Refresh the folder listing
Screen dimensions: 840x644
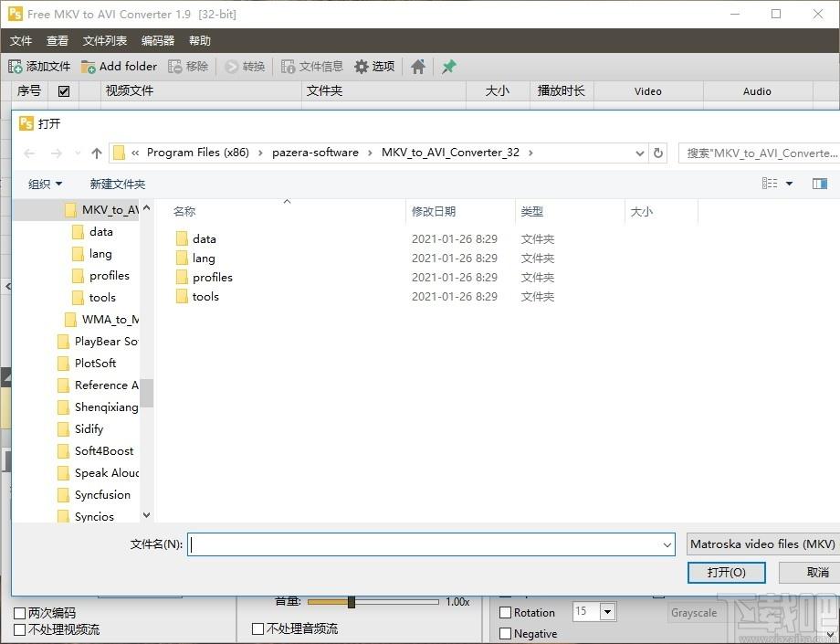[x=658, y=153]
